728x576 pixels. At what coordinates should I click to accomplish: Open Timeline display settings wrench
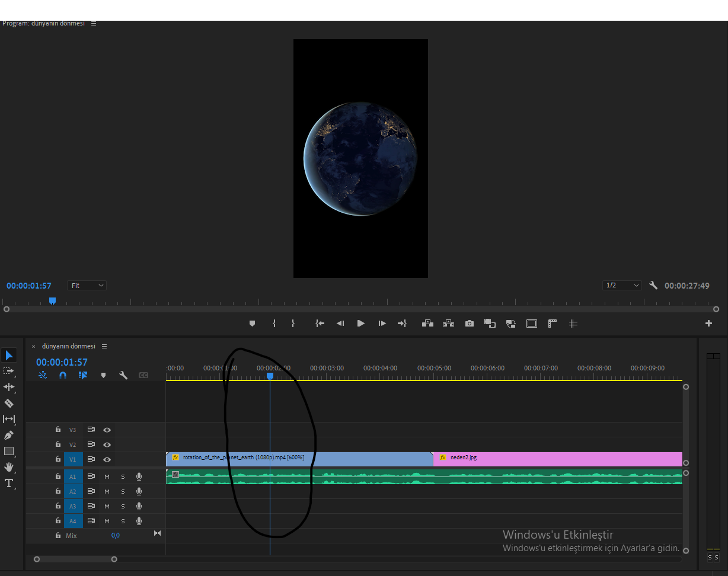pos(123,375)
